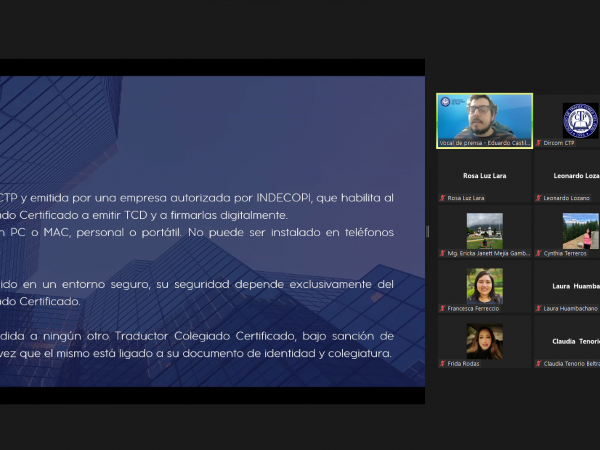
Task: Select Francesca Ferreccio profile picture
Action: [484, 286]
